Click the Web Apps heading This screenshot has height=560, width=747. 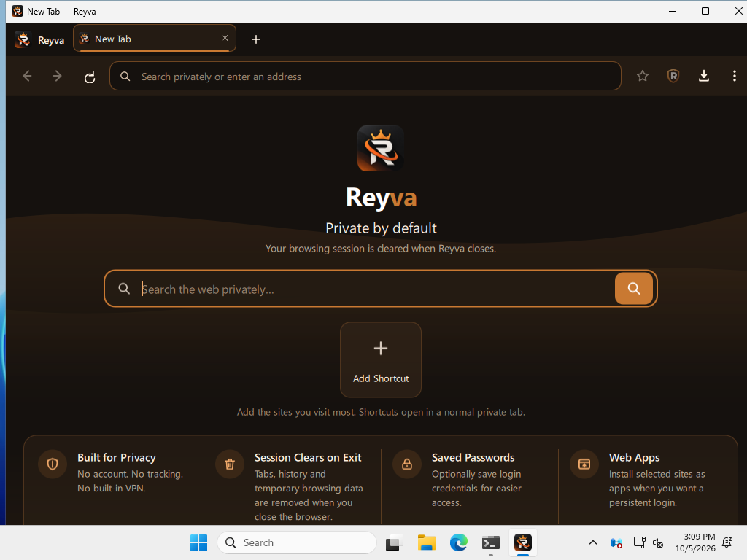click(634, 458)
